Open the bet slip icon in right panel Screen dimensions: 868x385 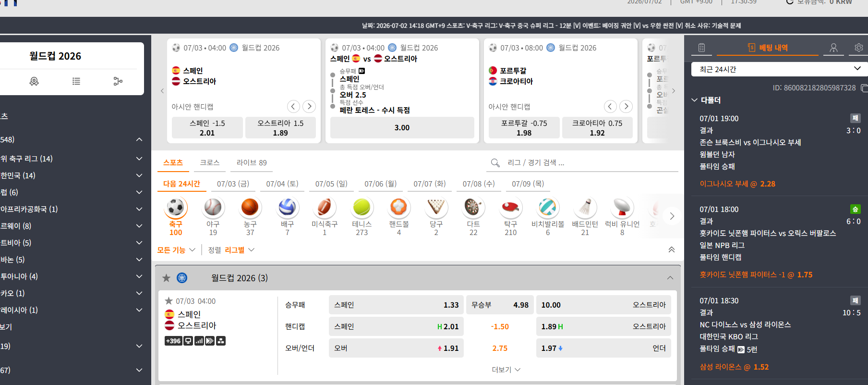701,48
